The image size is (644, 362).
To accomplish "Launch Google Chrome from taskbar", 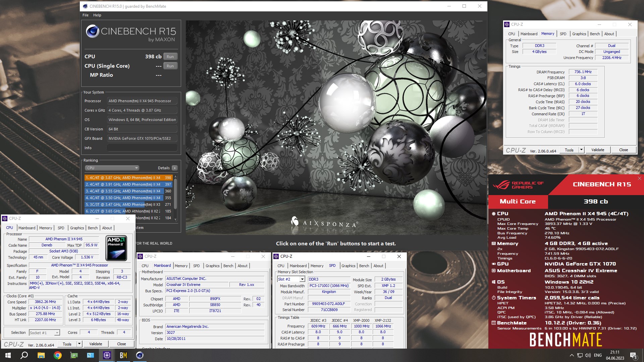I will (57, 355).
